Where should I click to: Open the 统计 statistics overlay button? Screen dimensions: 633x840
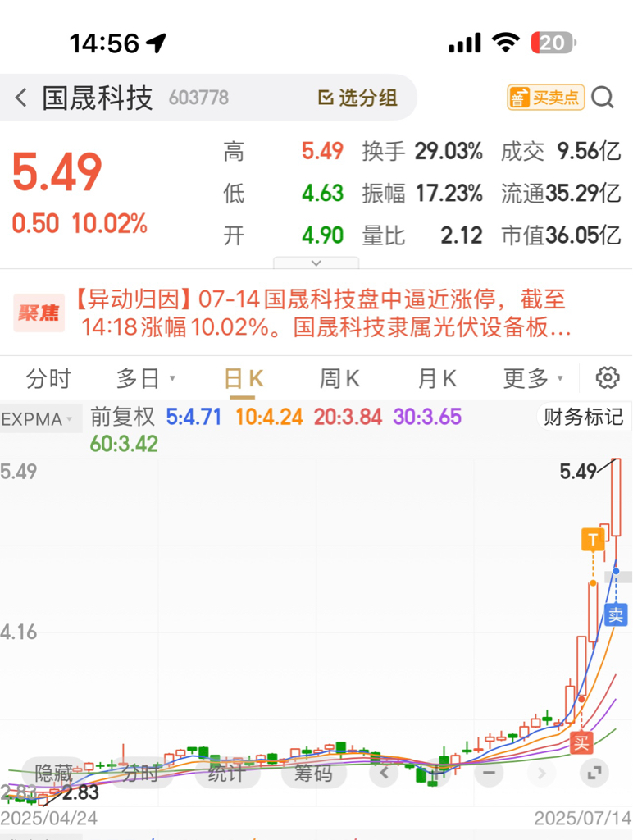pos(226,773)
